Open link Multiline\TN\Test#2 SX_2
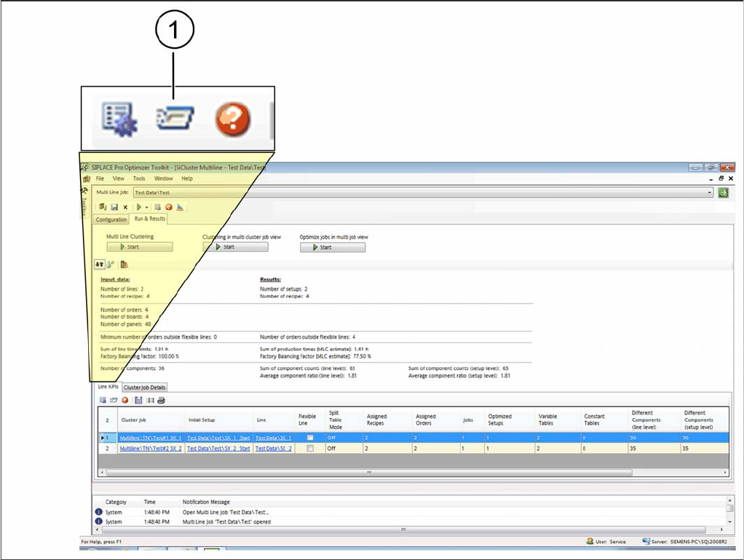The height and width of the screenshot is (560, 744). [151, 448]
